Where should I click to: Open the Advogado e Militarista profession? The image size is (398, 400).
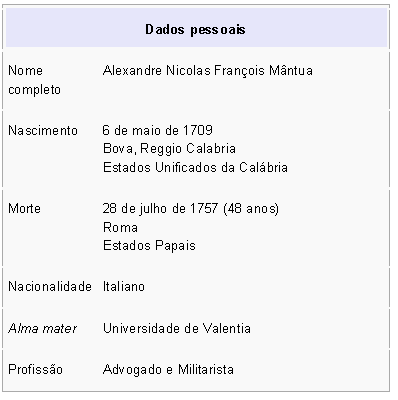[x=168, y=370]
